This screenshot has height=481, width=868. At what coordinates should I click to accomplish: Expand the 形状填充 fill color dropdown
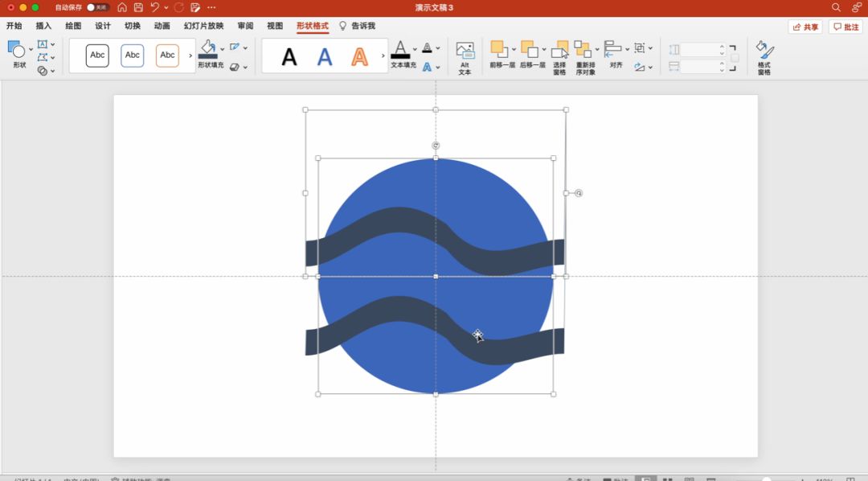223,49
